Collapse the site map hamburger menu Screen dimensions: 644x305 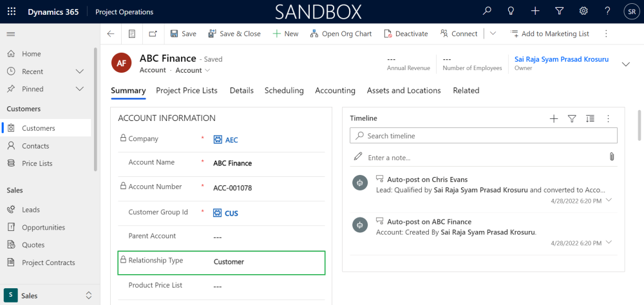pyautogui.click(x=11, y=34)
